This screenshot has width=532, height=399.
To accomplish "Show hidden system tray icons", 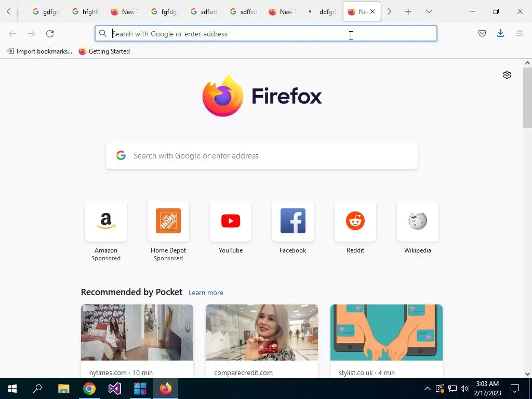I will tap(428, 389).
